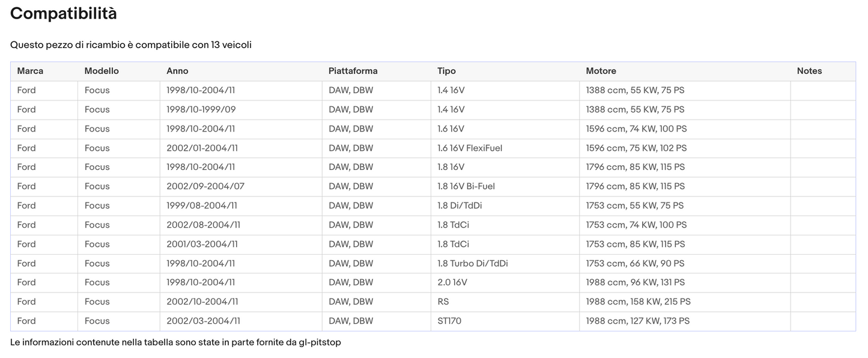Click the 1.6 16V FlexiFuel type cell
The height and width of the screenshot is (358, 868).
(x=470, y=148)
